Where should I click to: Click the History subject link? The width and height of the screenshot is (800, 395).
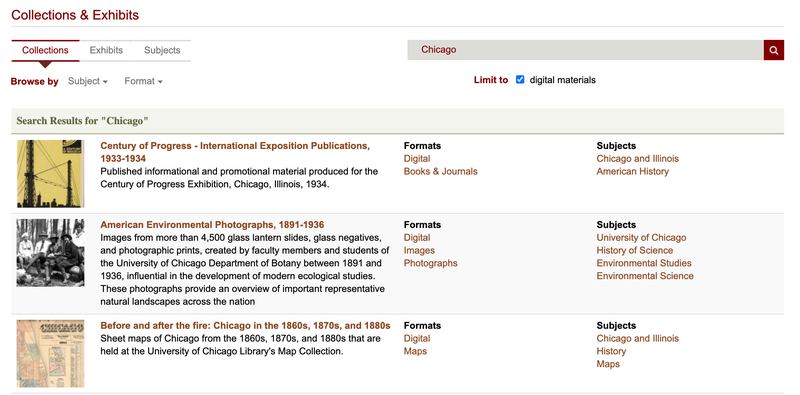[611, 351]
